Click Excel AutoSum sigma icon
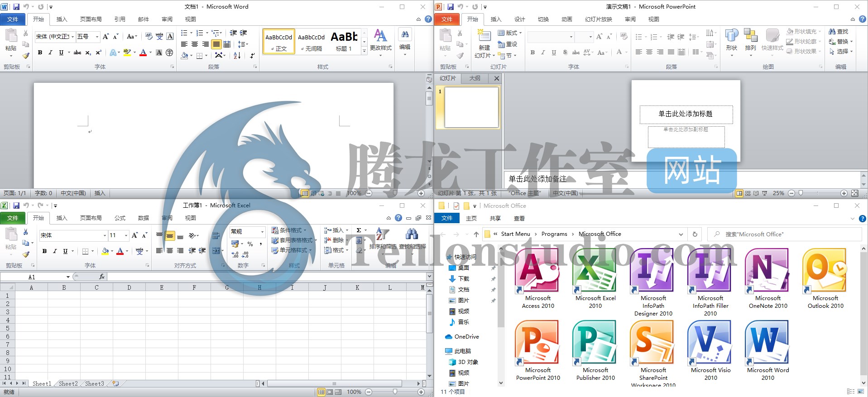The image size is (868, 397). tap(359, 230)
